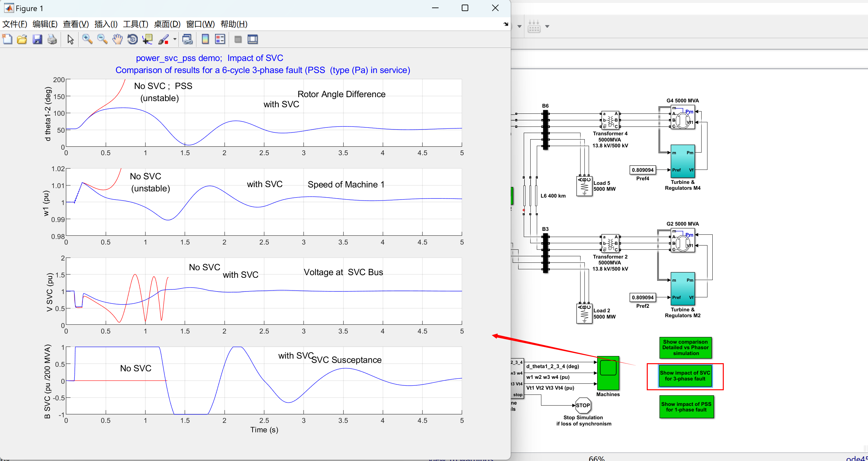The width and height of the screenshot is (868, 461).
Task: Click the 'Show impact of PSS for 1-phase fault' block
Action: [686, 407]
